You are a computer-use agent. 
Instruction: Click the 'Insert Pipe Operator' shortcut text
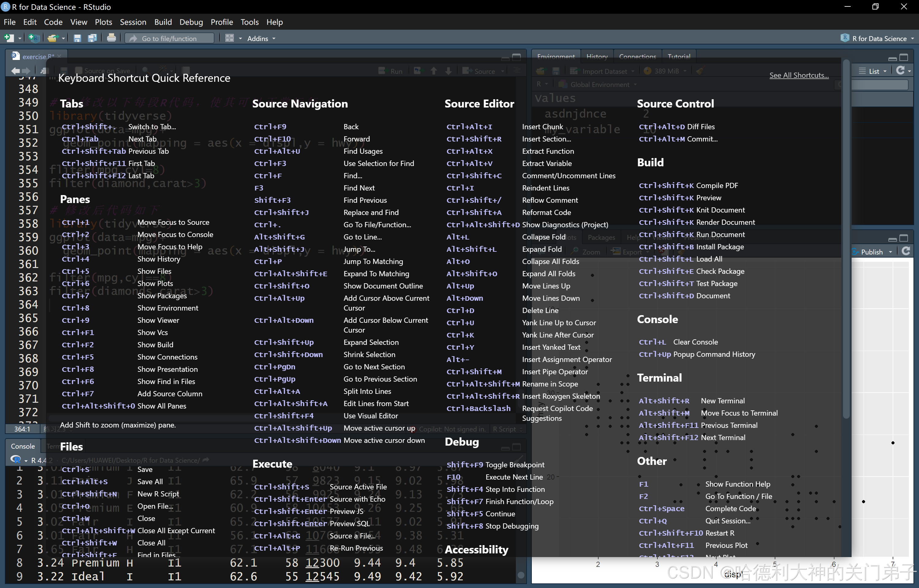pos(555,371)
